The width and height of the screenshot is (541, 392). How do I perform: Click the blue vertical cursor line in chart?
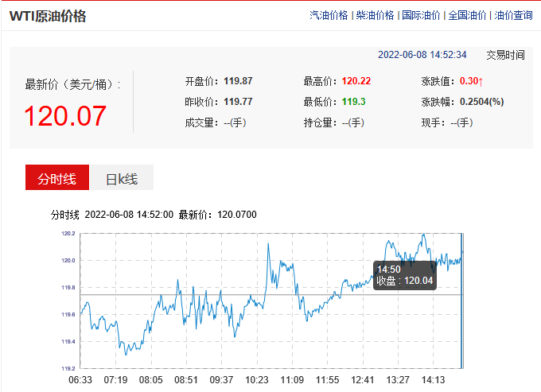click(462, 318)
